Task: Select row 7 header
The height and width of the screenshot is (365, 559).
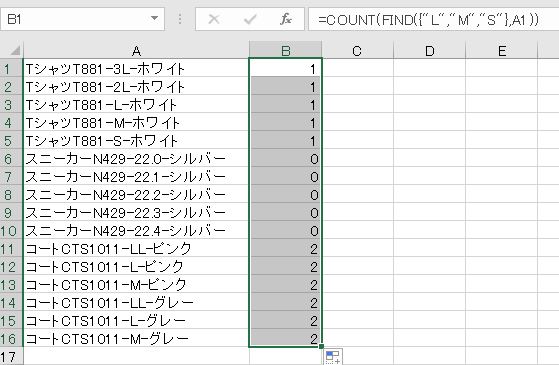Action: click(11, 176)
